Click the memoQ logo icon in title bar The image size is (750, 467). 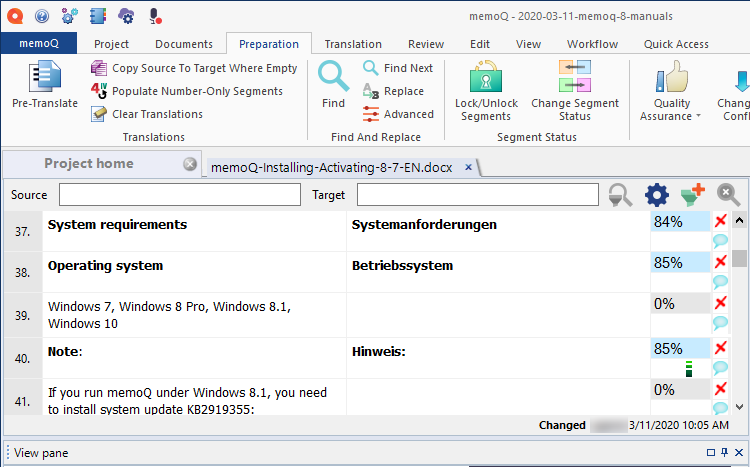(15, 16)
